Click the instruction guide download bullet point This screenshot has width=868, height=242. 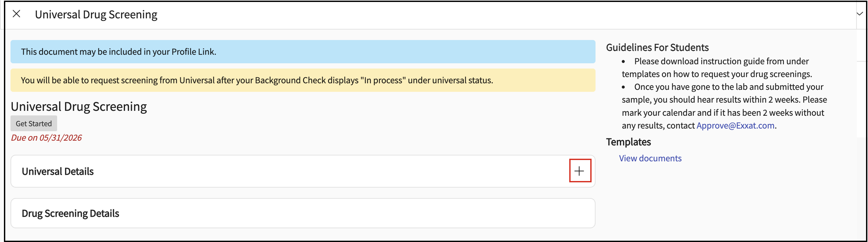[x=717, y=67]
